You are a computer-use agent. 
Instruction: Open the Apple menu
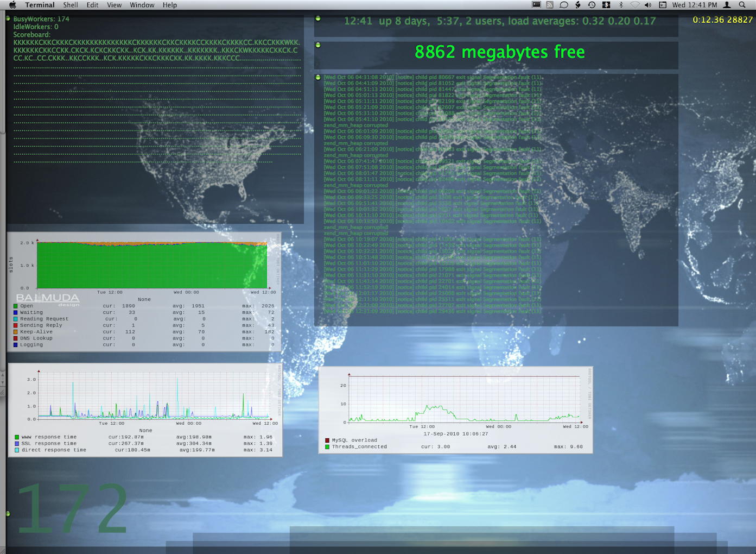[12, 5]
